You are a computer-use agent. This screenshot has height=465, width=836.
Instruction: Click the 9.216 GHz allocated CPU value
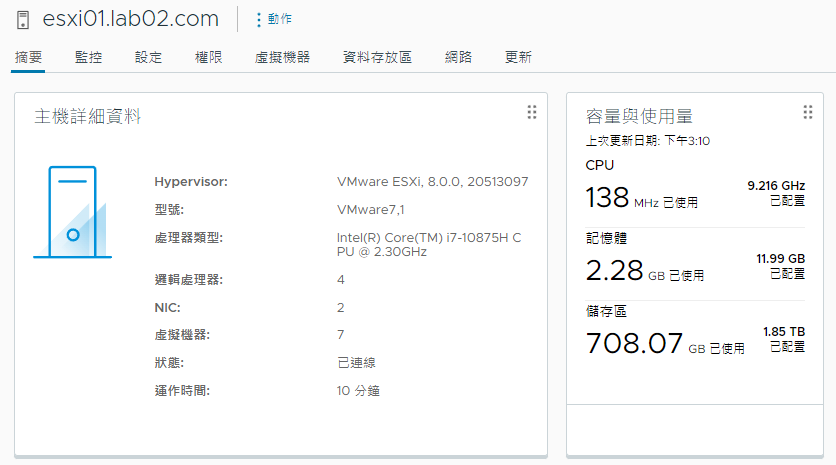(776, 186)
